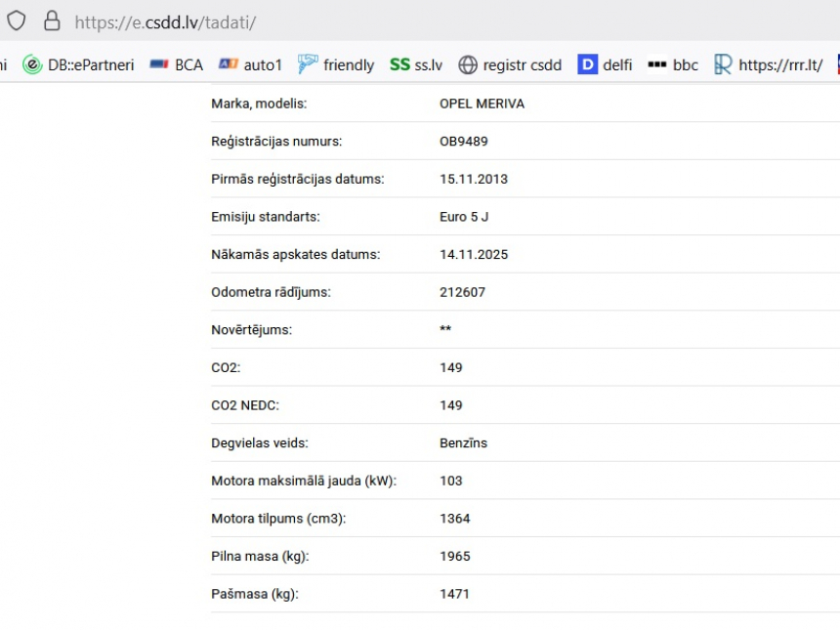840x630 pixels.
Task: Select the value OPEL MERIVA
Action: [x=483, y=104]
